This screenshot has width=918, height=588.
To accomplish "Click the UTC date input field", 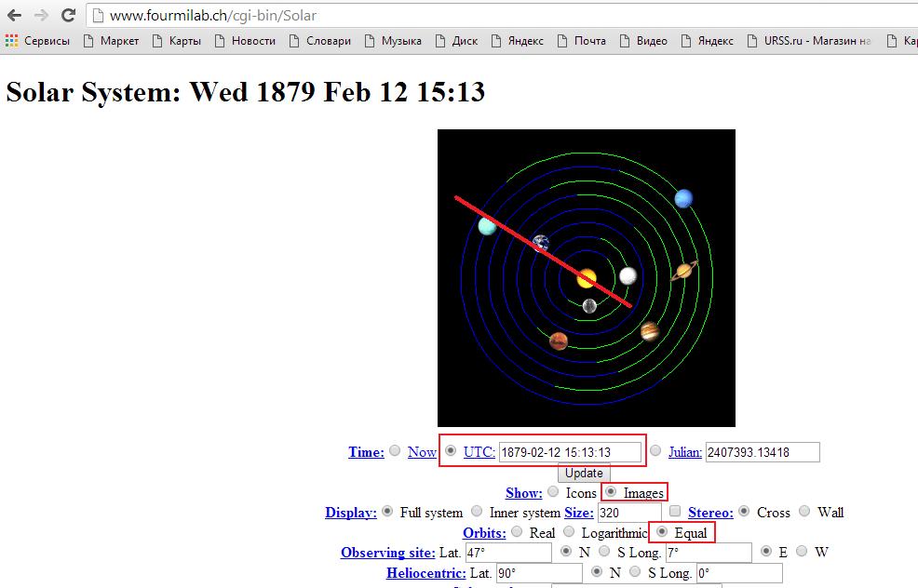I will pos(570,452).
